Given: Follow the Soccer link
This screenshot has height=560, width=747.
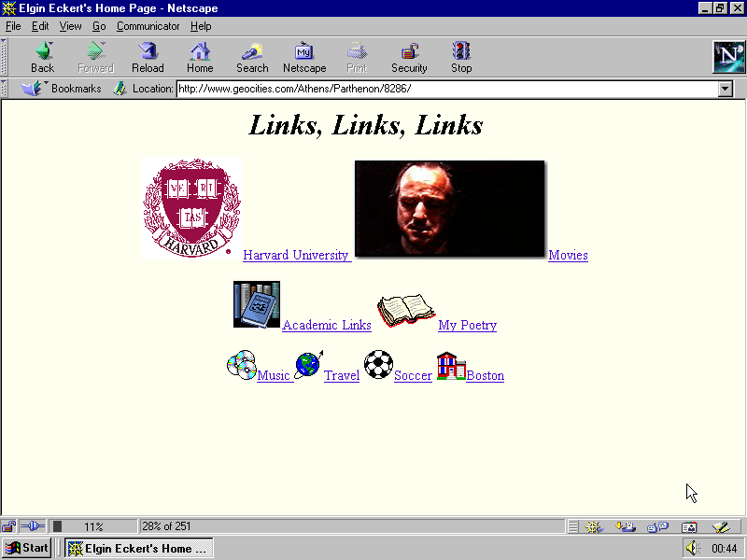Looking at the screenshot, I should tap(413, 376).
